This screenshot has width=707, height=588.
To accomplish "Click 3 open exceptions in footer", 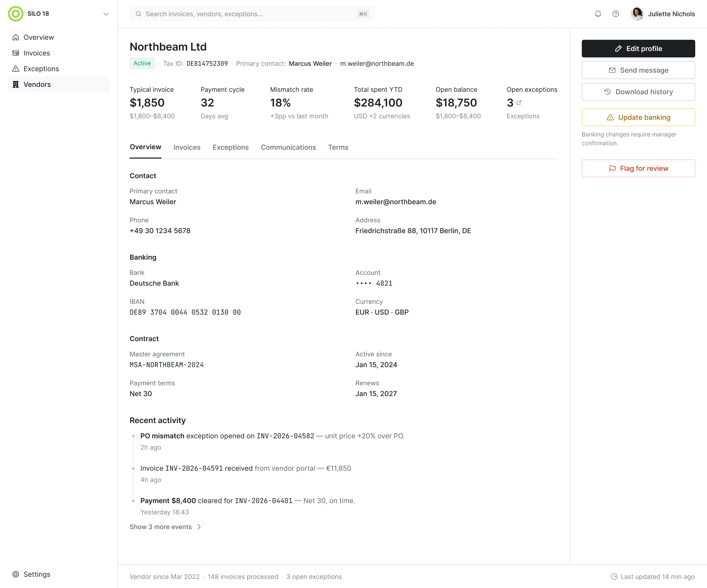I will [x=314, y=577].
